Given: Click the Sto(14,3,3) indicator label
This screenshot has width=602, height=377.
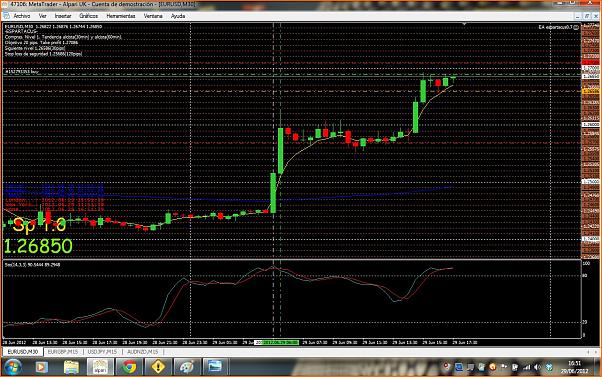Looking at the screenshot, I should click(32, 265).
